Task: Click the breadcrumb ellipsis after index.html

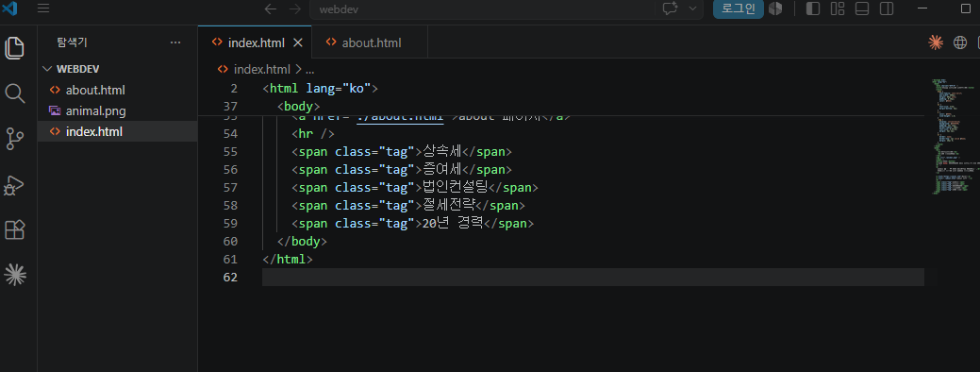Action: pos(309,70)
